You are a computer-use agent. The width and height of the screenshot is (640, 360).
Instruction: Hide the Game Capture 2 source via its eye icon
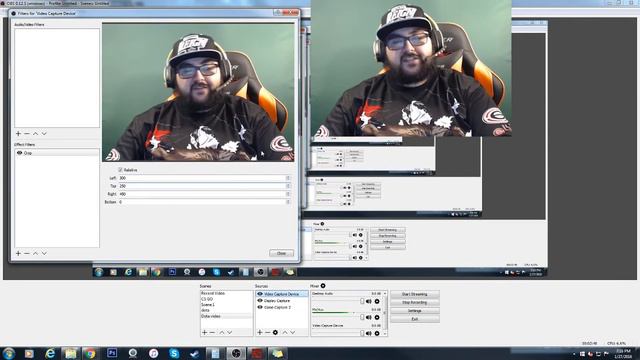pyautogui.click(x=260, y=307)
